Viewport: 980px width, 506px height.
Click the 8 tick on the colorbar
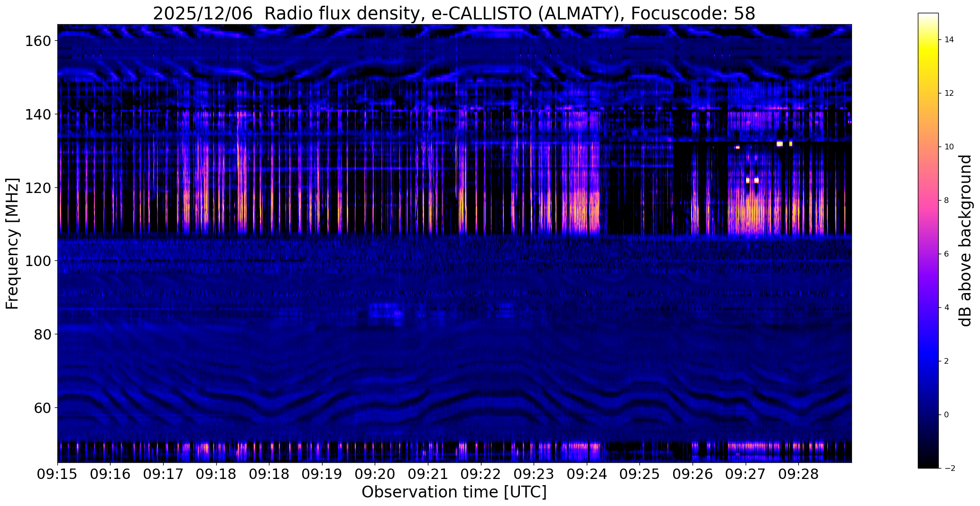point(946,201)
